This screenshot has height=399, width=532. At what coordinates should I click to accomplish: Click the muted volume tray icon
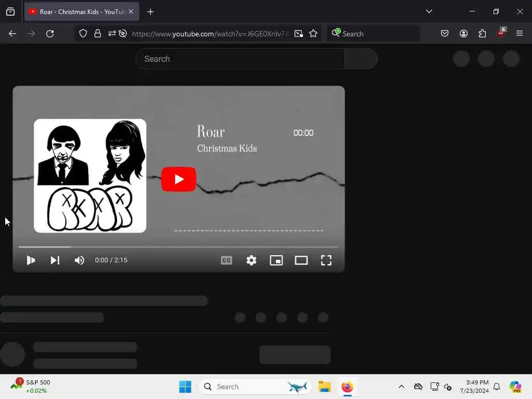(448, 387)
